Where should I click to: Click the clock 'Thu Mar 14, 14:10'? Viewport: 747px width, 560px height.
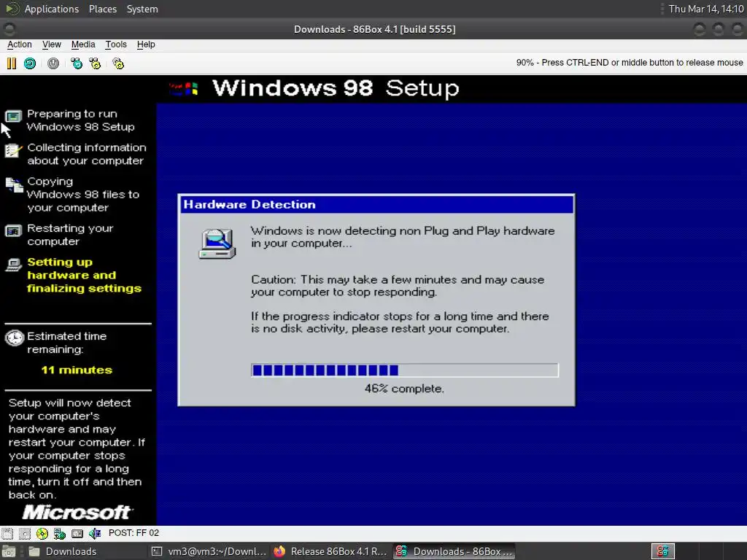click(706, 9)
